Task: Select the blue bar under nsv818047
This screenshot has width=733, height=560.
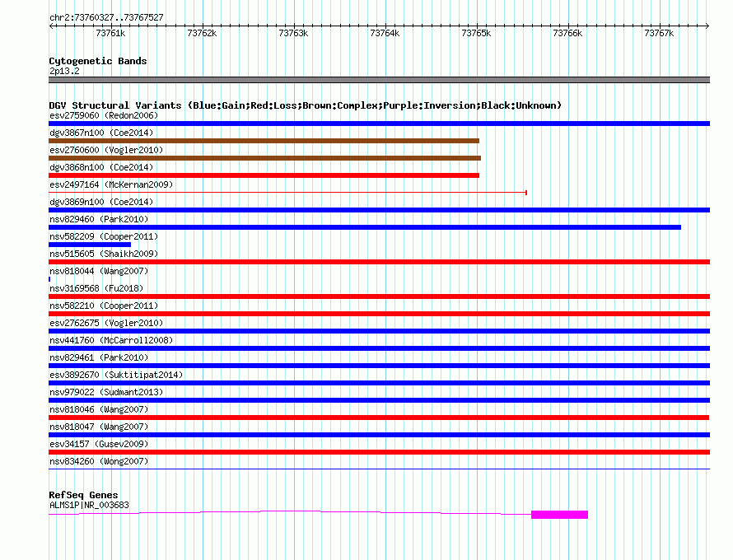Action: pyautogui.click(x=379, y=435)
